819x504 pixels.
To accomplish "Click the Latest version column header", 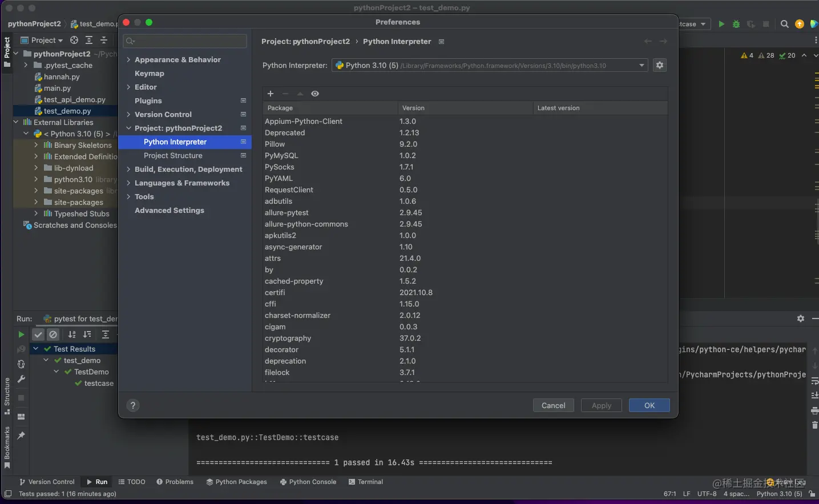I will point(600,108).
